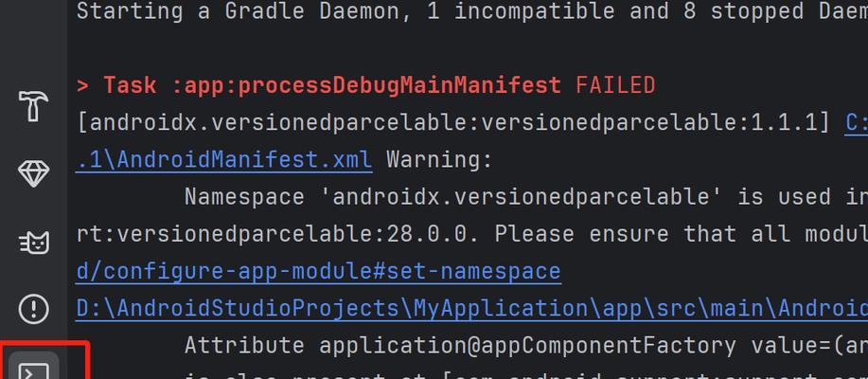Click the Warning: text after AndroidManifest.xml
868x379 pixels.
(439, 160)
